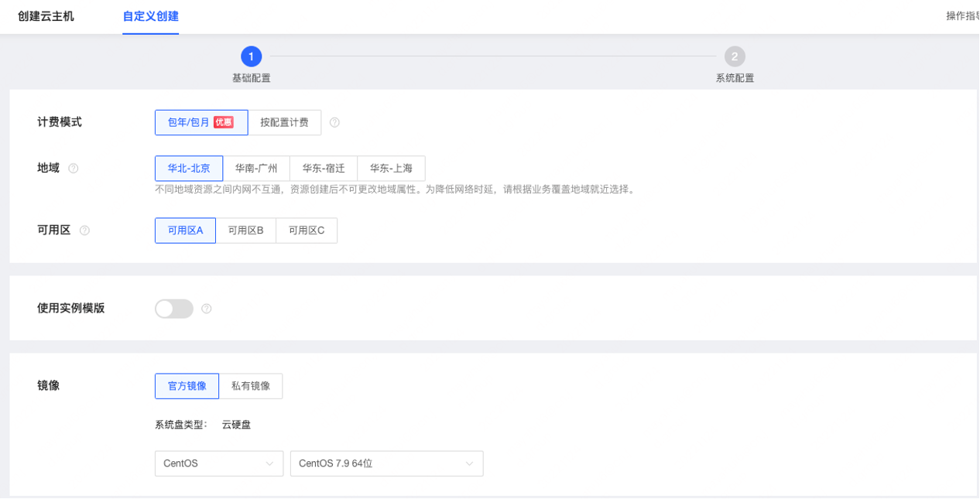The image size is (980, 499).
Task: Click help icon next to 按配置计费
Action: tap(334, 122)
